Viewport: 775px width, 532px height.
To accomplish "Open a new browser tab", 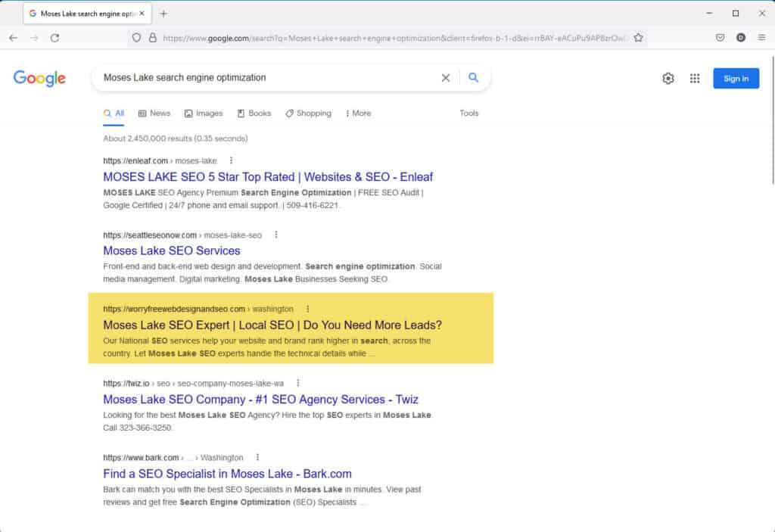I will (163, 14).
